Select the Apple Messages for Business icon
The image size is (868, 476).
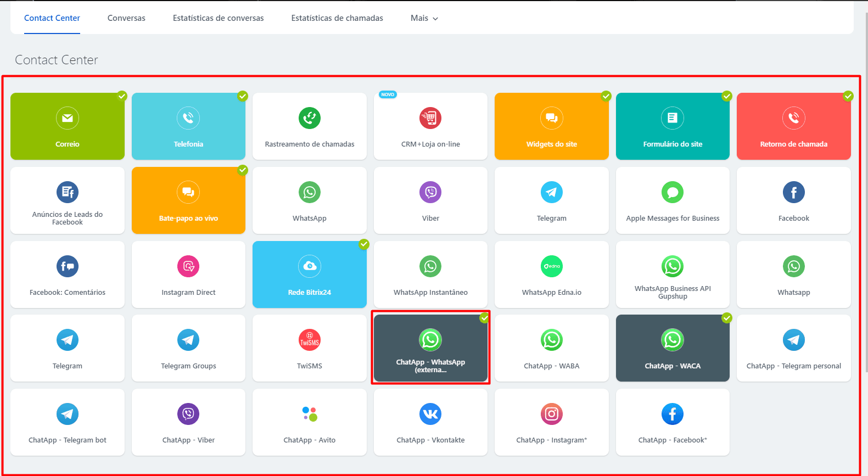(673, 192)
